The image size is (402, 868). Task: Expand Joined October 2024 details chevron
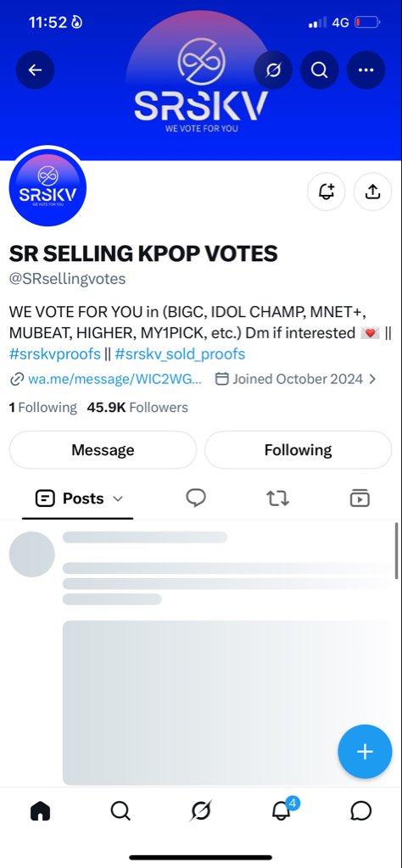[x=372, y=379]
